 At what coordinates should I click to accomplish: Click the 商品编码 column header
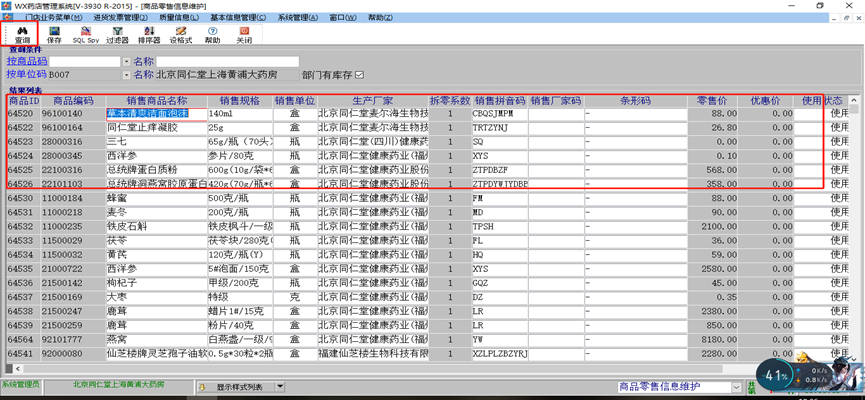click(x=73, y=101)
